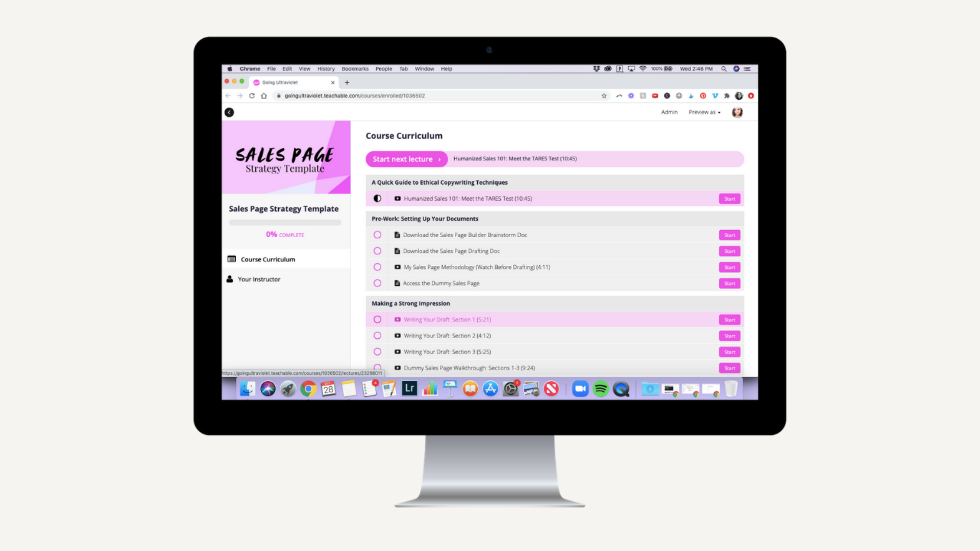Expand A Quick Guide to Ethical Copywriting section
The width and height of the screenshot is (980, 551).
pyautogui.click(x=440, y=182)
